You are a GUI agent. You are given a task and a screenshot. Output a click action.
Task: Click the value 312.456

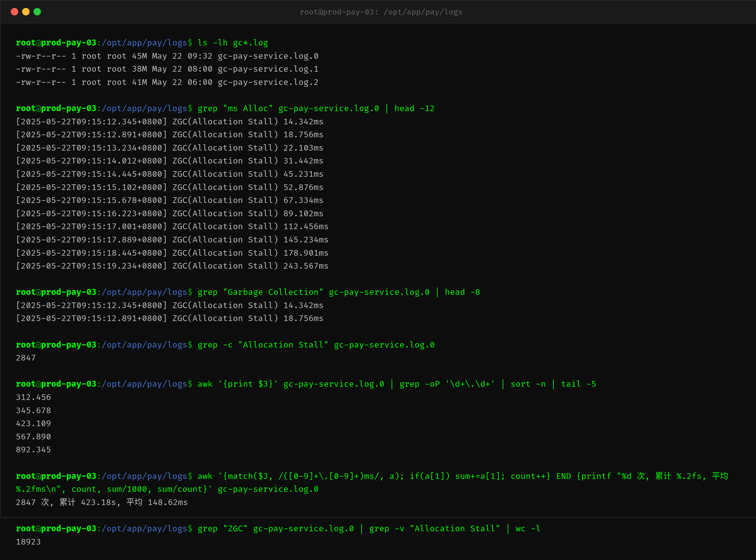(33, 397)
